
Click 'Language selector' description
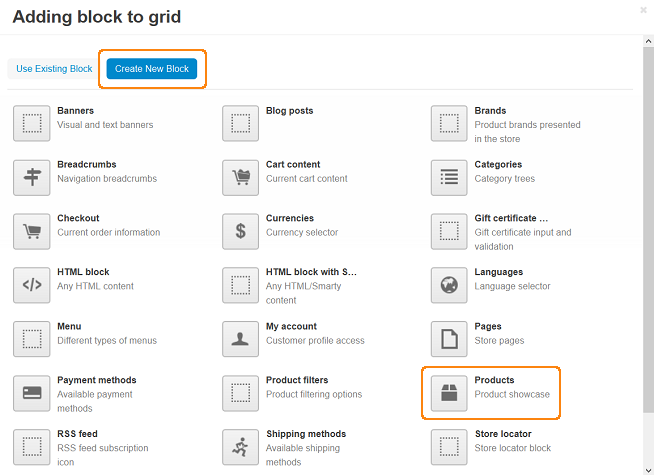click(512, 286)
